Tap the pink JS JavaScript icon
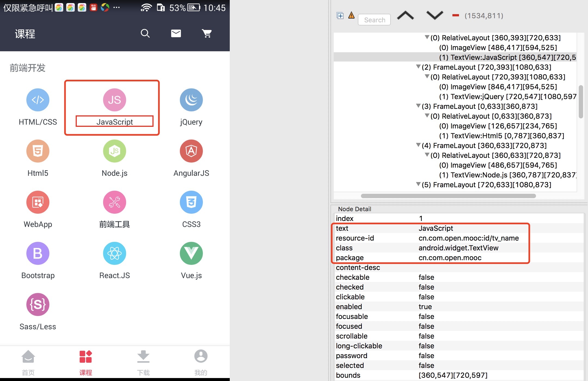588x381 pixels. [x=115, y=100]
